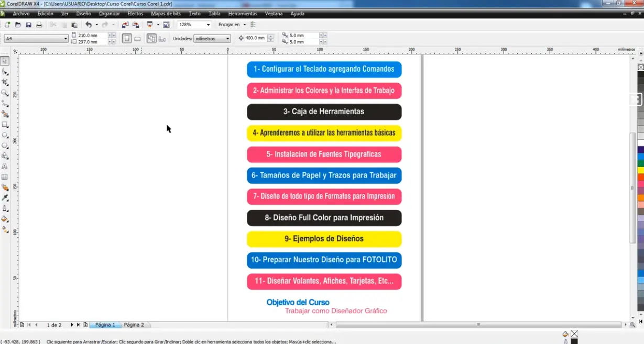Screen dimensions: 644x344
Task: Apply layout to current page only
Action: [x=162, y=38]
